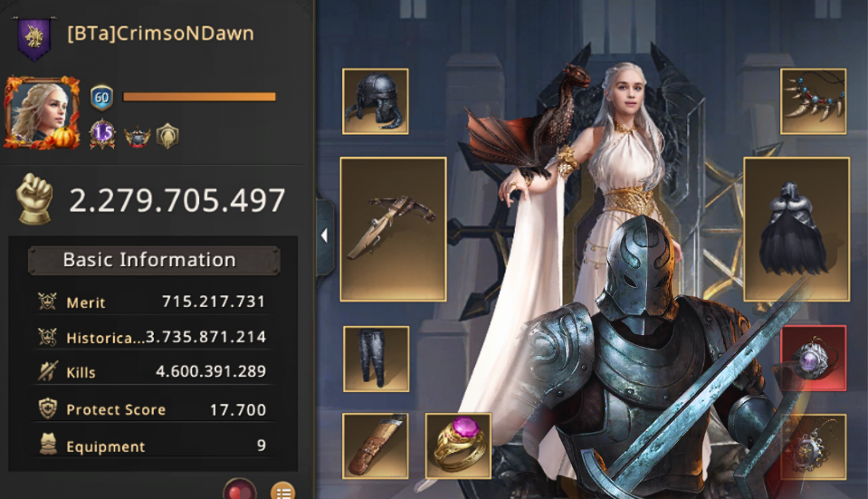Open the golden fist power icon
The image size is (868, 499).
click(x=35, y=199)
